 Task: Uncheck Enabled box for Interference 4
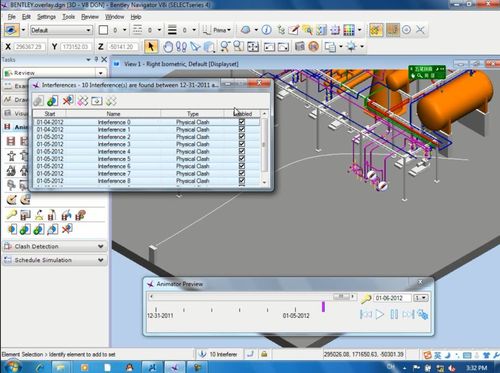click(x=242, y=151)
